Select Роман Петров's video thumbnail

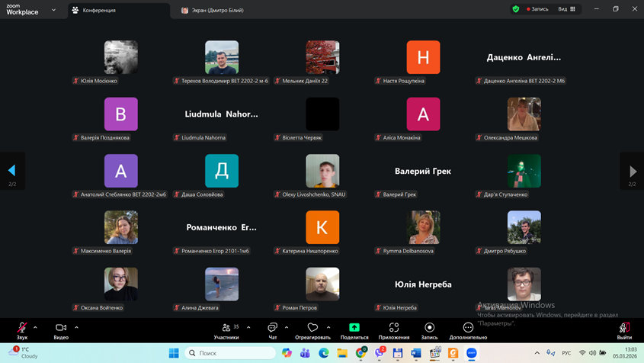pos(322,284)
